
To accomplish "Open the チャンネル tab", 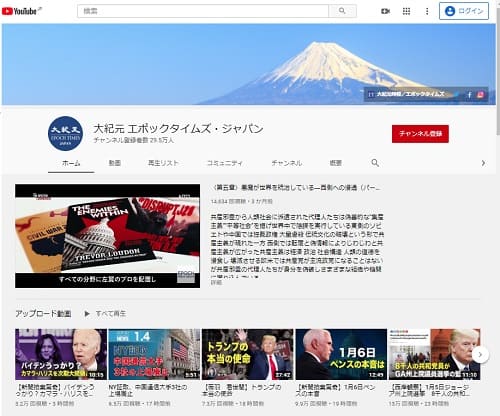I will pyautogui.click(x=286, y=163).
